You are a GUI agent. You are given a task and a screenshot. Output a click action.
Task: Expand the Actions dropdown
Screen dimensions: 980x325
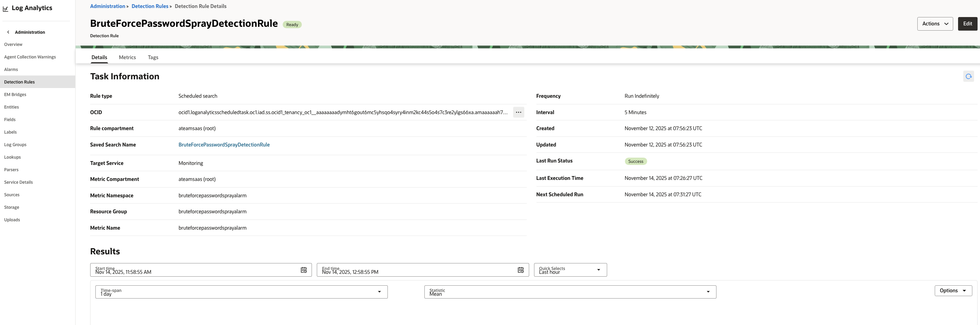point(935,24)
